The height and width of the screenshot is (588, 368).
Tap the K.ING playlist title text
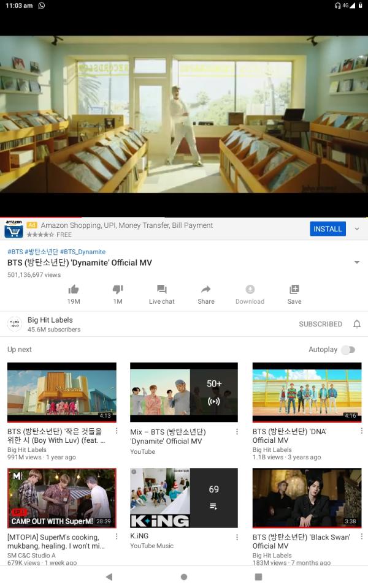click(139, 536)
